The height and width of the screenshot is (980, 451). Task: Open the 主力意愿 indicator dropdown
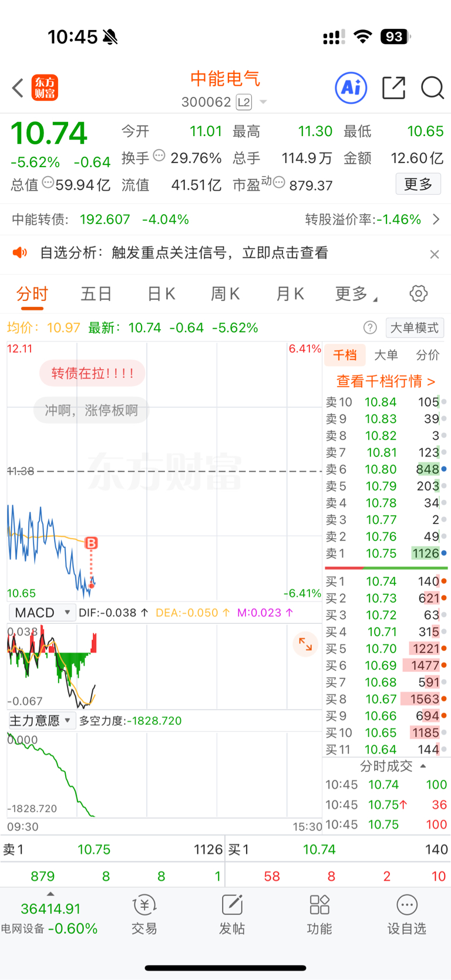pyautogui.click(x=42, y=721)
